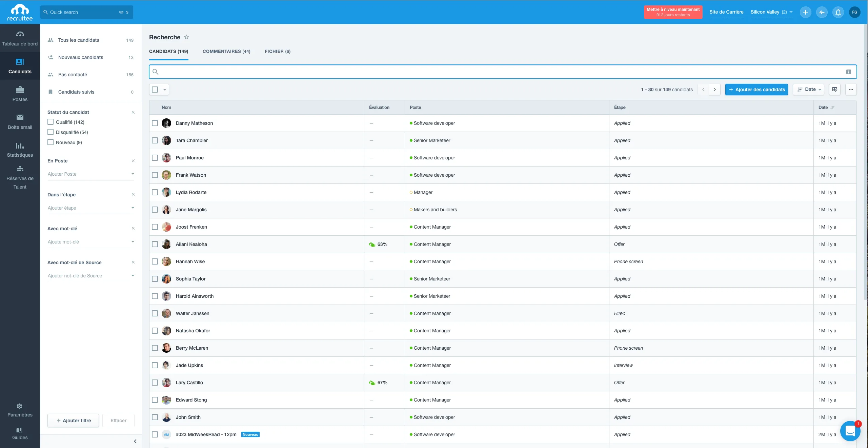Click Ajouter des candidats button
Viewport: 868px width, 448px height.
coord(756,90)
